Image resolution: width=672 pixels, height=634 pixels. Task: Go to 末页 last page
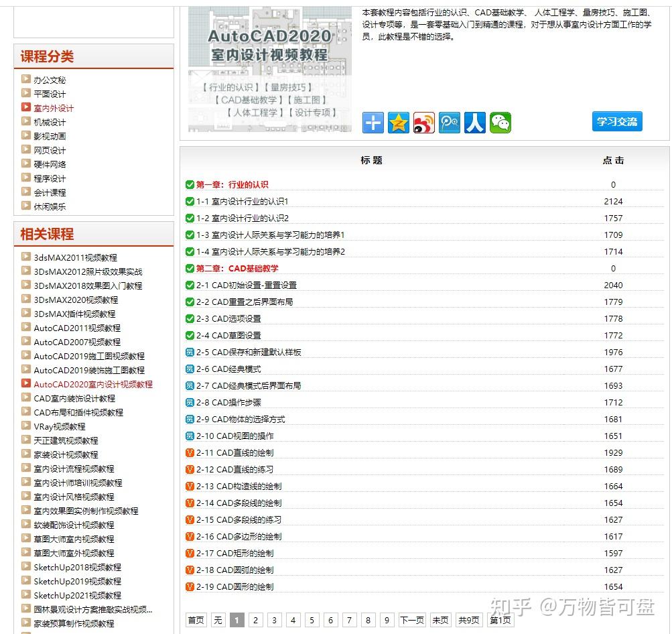pos(440,620)
